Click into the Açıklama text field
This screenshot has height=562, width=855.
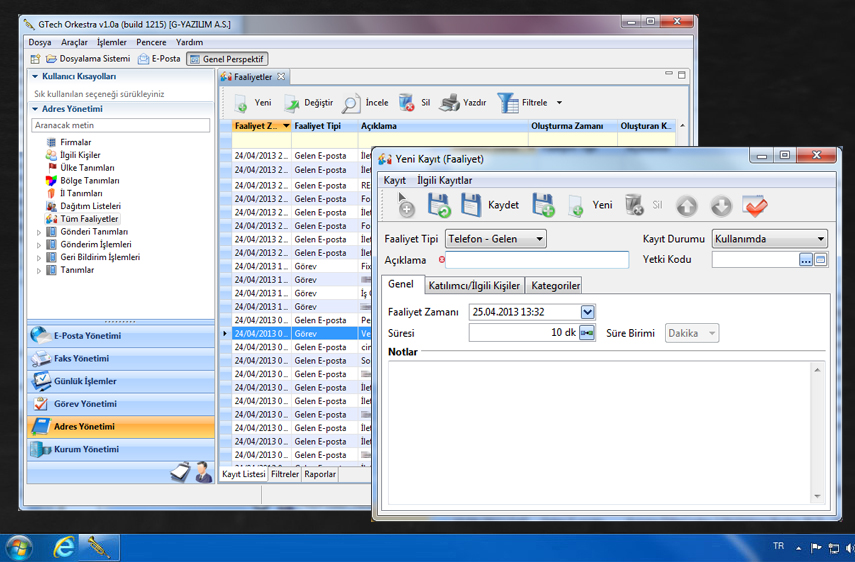pos(537,260)
